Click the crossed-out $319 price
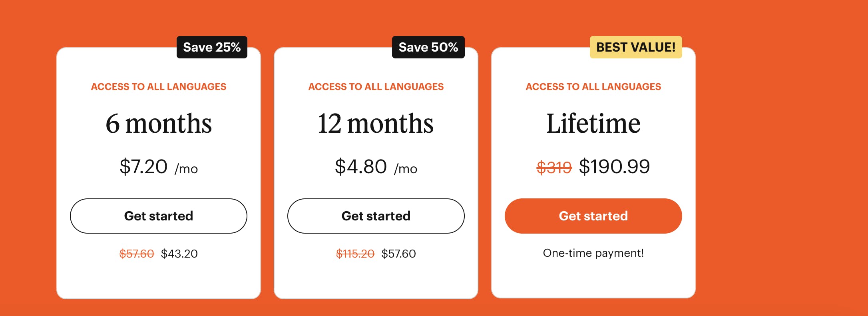This screenshot has width=868, height=316. (554, 167)
